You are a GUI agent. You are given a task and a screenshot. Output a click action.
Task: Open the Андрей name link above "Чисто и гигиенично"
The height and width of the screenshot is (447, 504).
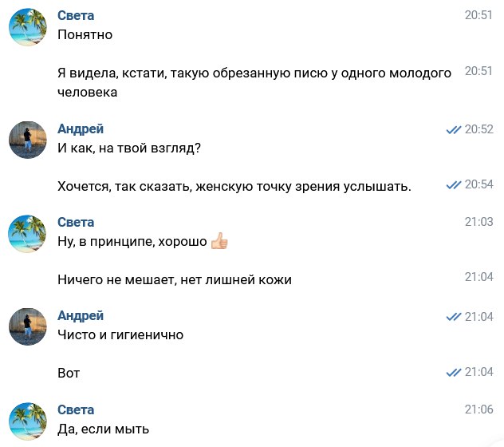(81, 316)
